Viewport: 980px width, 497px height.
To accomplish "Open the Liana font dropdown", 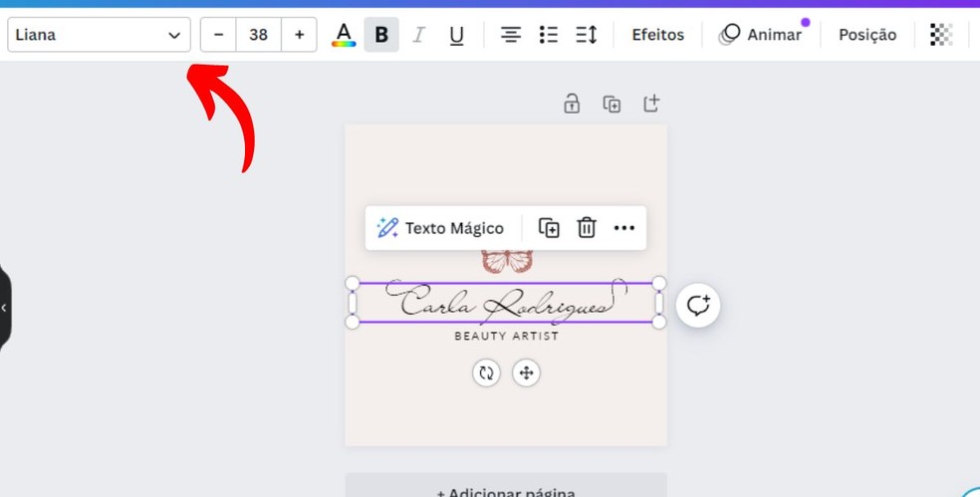I will point(99,35).
